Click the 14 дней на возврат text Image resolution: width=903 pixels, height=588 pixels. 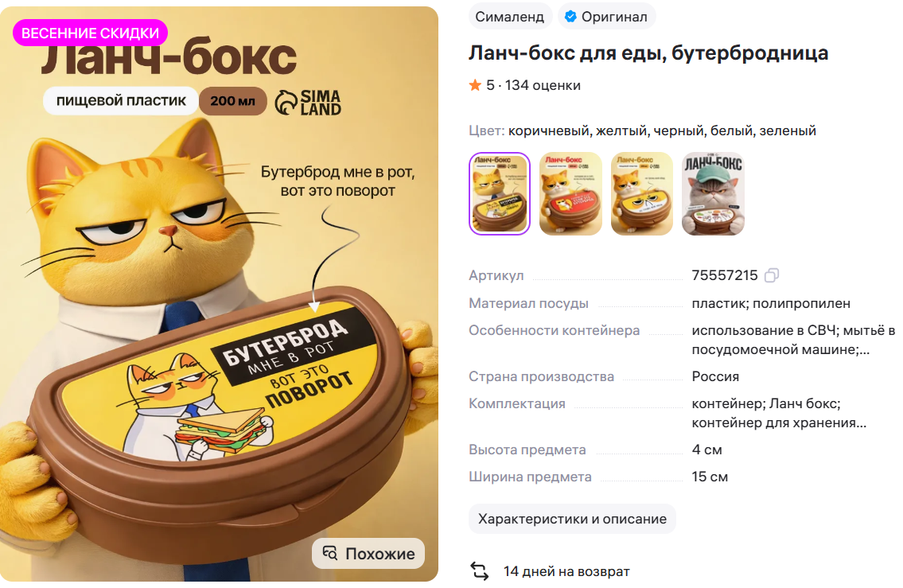(x=566, y=571)
